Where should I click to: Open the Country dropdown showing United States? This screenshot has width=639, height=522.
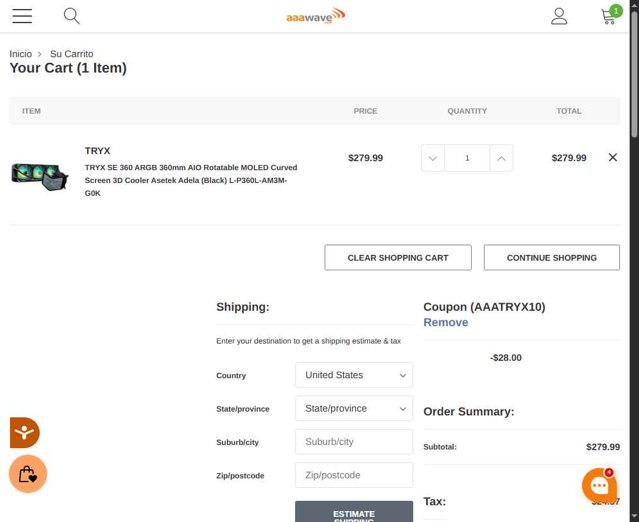tap(354, 375)
